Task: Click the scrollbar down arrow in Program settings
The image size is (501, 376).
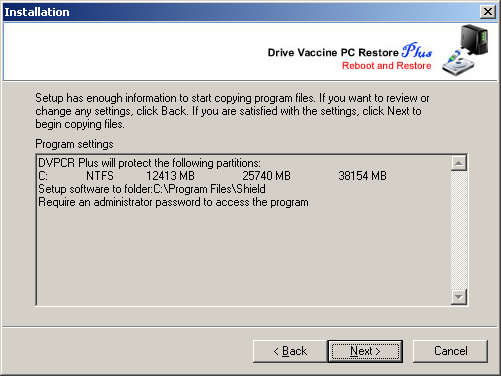Action: [x=459, y=297]
